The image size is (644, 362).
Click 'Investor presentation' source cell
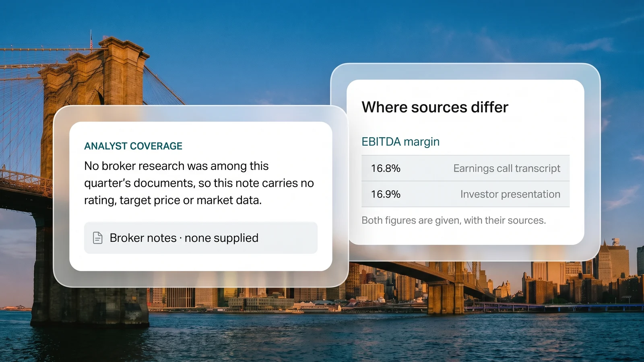[510, 194]
